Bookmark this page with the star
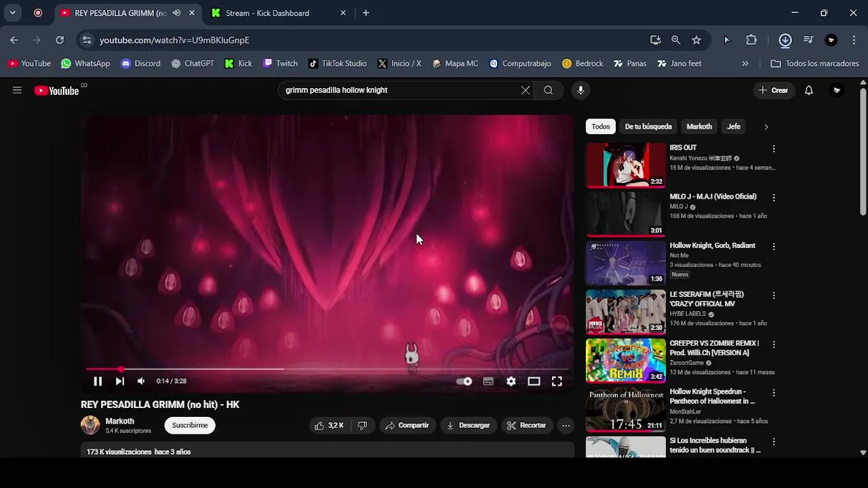The height and width of the screenshot is (488, 868). [696, 40]
